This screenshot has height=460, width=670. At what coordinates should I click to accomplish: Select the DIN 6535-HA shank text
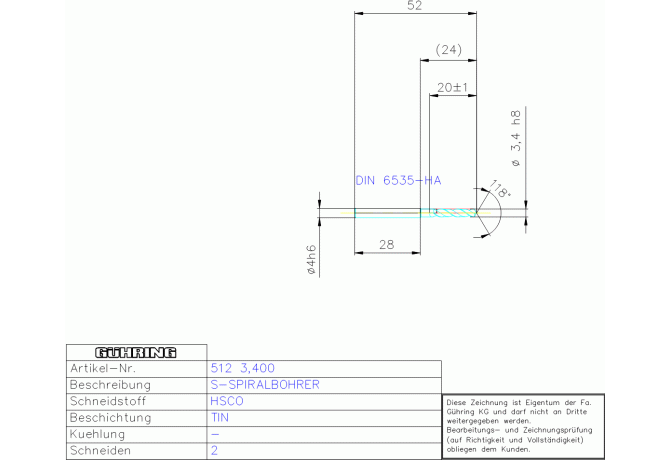click(x=398, y=181)
